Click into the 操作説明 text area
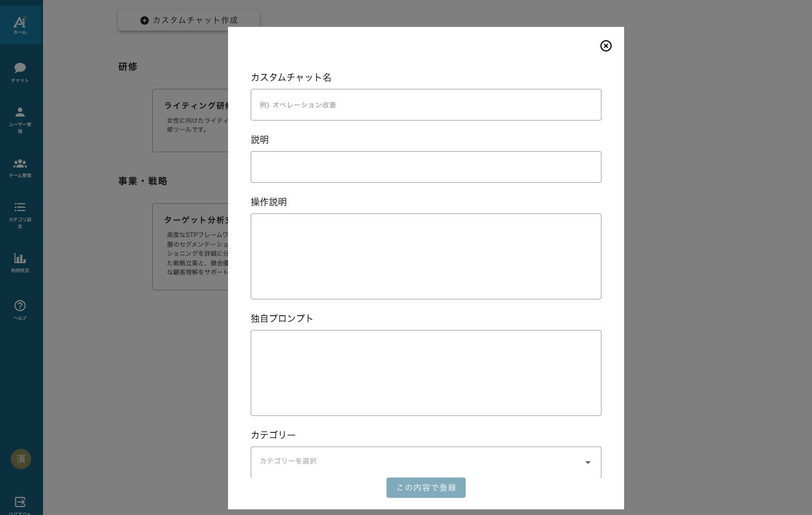Viewport: 812px width, 515px height. pyautogui.click(x=426, y=256)
